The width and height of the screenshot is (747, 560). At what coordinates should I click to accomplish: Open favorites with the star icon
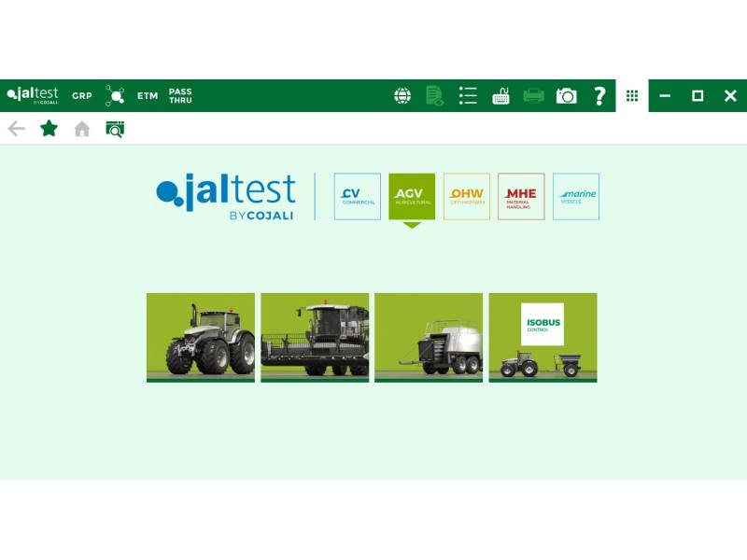pyautogui.click(x=46, y=127)
